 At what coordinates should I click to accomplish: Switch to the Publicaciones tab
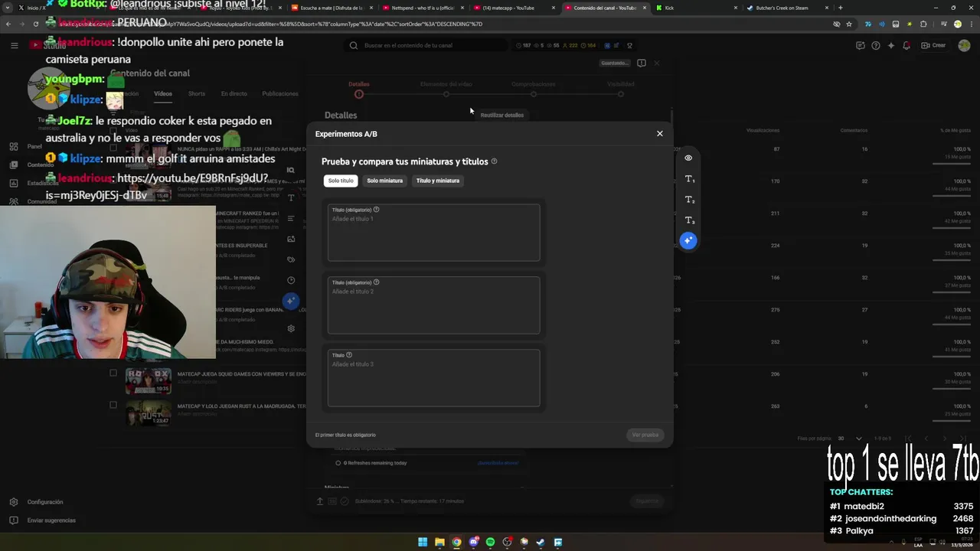(x=280, y=93)
